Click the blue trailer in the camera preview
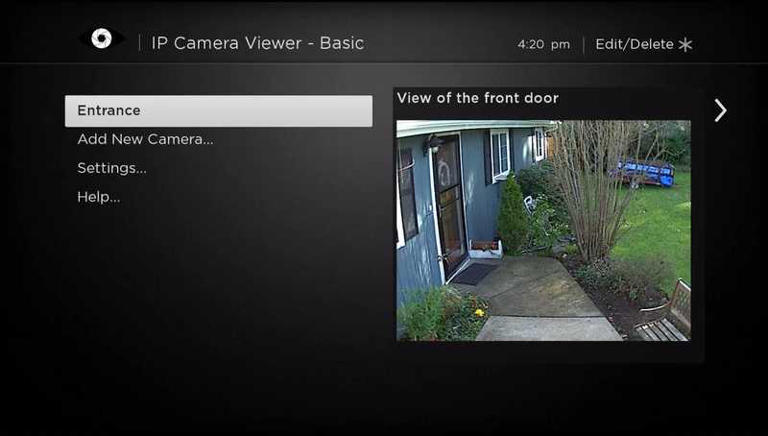The height and width of the screenshot is (436, 768). pos(646,173)
